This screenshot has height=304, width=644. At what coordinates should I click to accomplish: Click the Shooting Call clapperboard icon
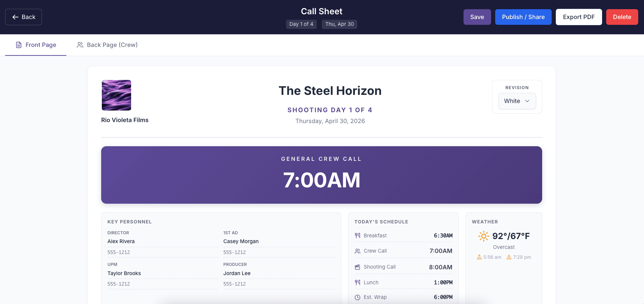point(357,267)
